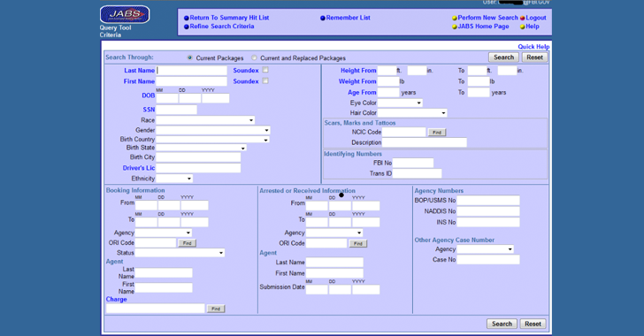Select Current and Replaced Packages option
644x336 pixels.
click(x=255, y=58)
